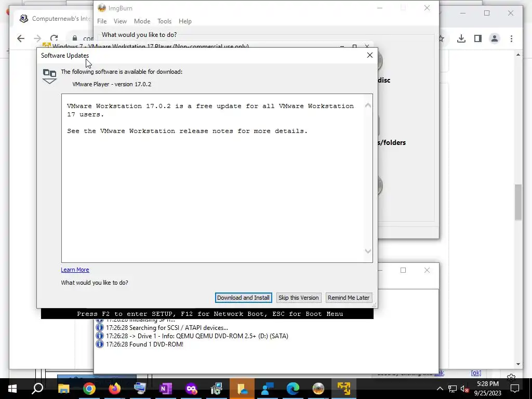Viewport: 532px width, 399px height.
Task: Open ImgBurn Tools menu
Action: 164,21
